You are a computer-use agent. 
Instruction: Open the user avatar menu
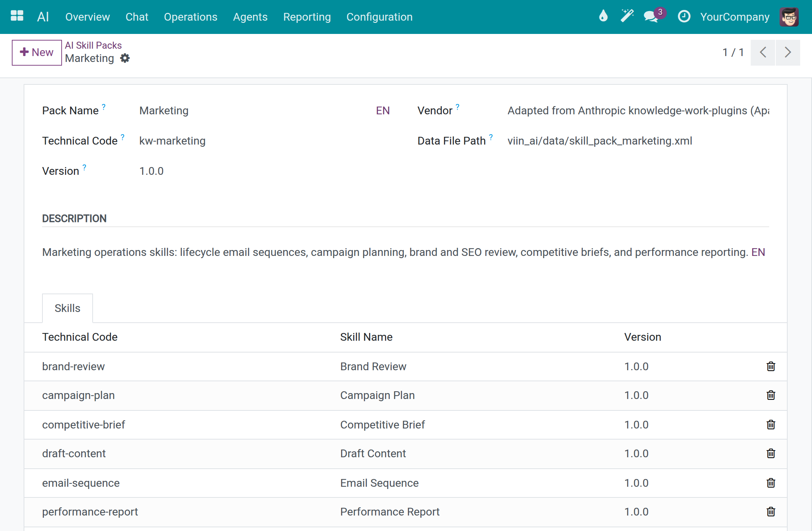789,17
